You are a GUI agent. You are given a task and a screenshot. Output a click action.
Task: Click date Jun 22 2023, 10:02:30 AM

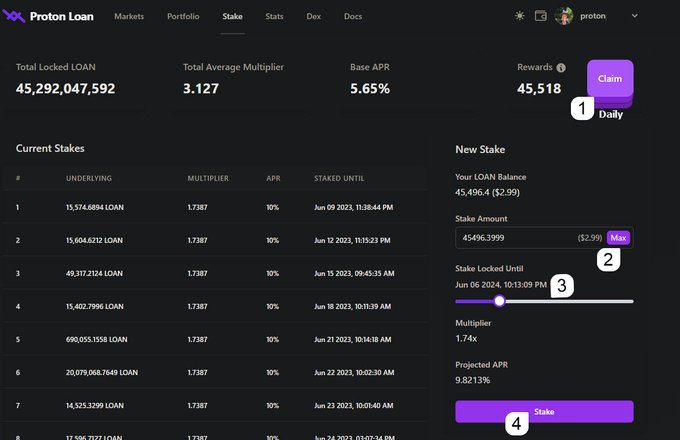354,372
